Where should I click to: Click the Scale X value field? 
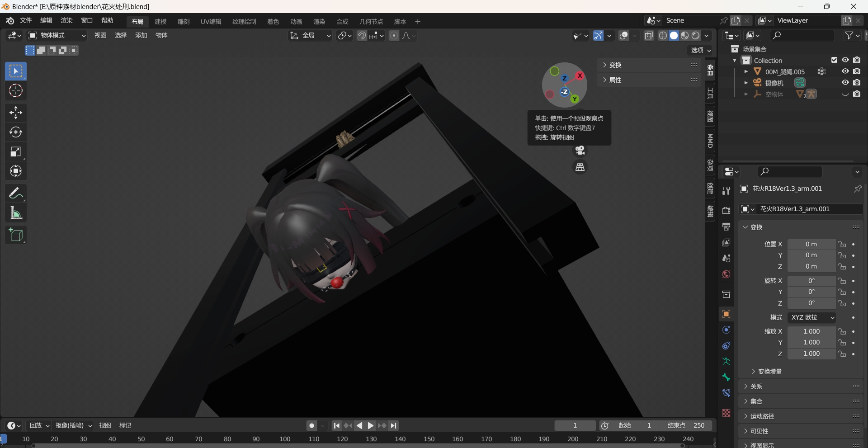pos(811,332)
